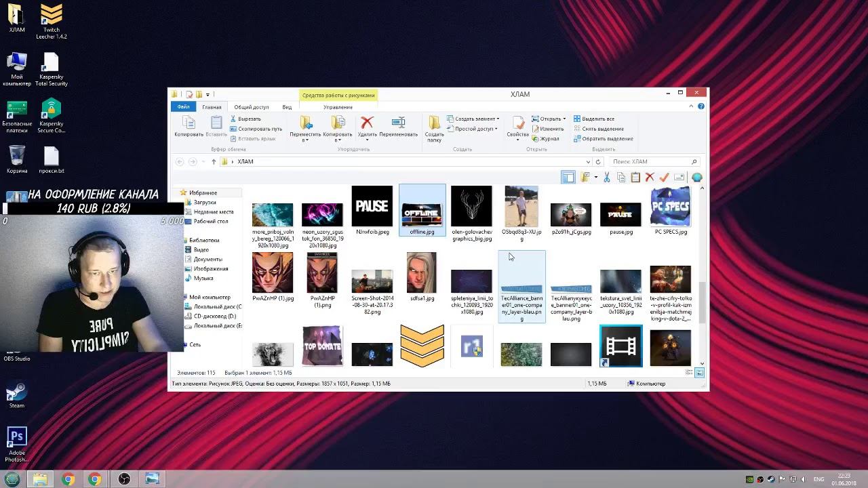The width and height of the screenshot is (868, 488).
Task: Switch to the Управление (Manage) picture tools tab
Action: pos(338,107)
